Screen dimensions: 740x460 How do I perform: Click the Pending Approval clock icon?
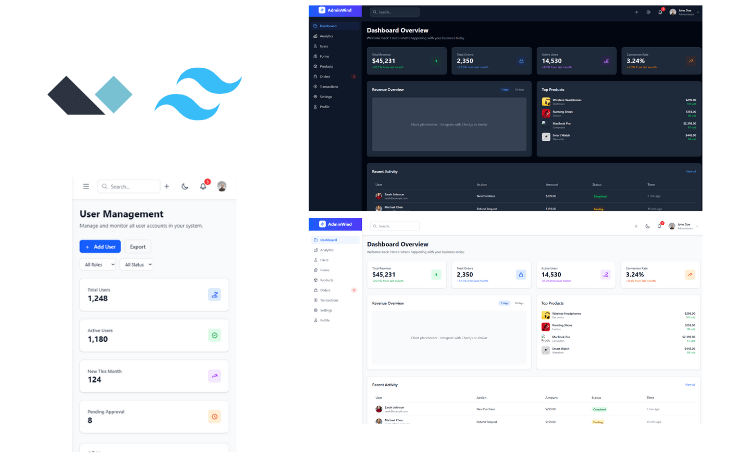pyautogui.click(x=214, y=416)
